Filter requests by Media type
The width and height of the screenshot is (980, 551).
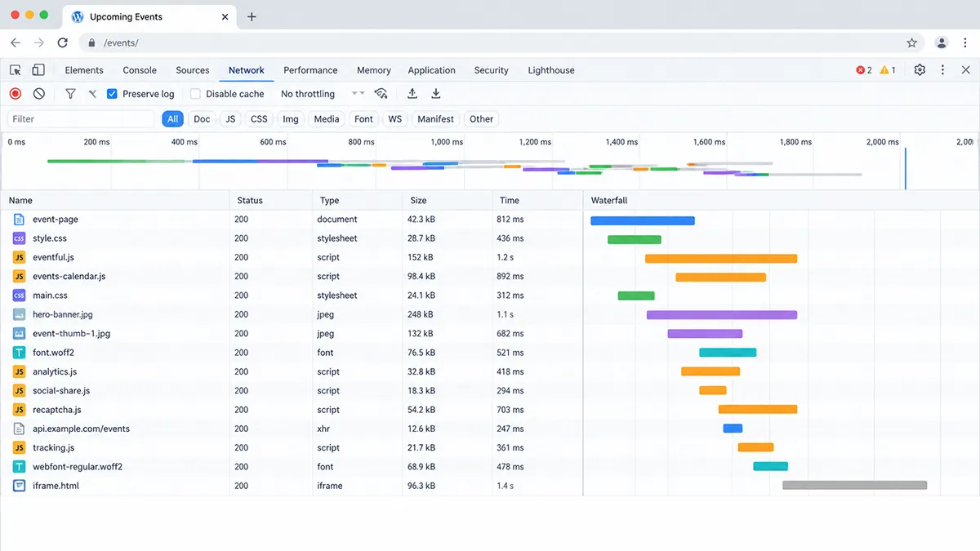327,119
